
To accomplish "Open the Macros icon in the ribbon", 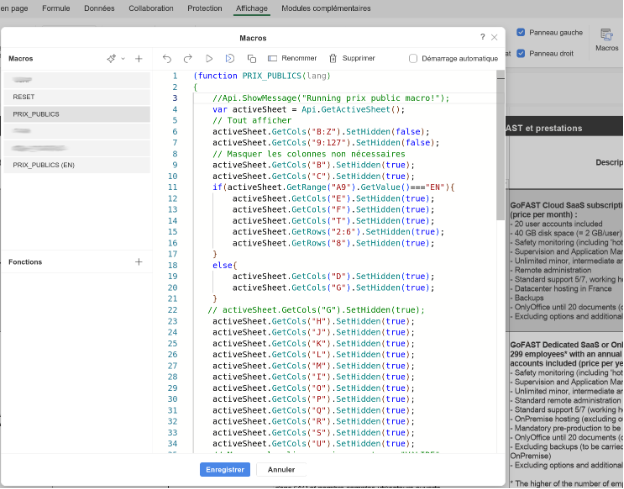I will tap(607, 39).
